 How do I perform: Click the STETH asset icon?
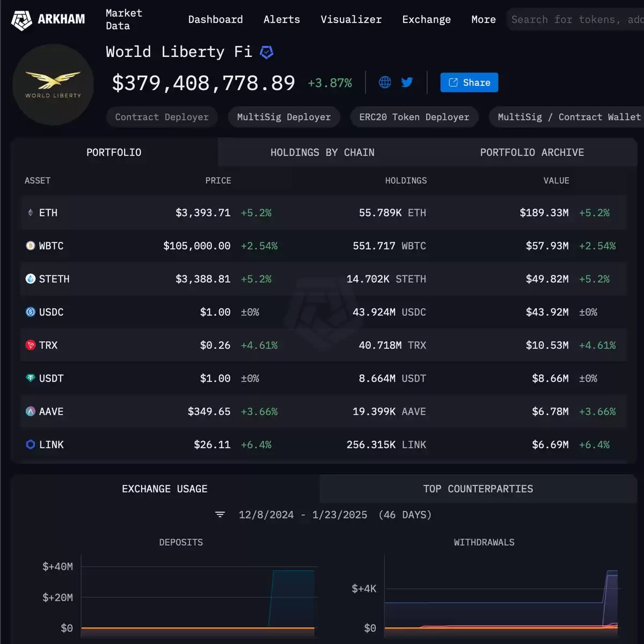[31, 279]
